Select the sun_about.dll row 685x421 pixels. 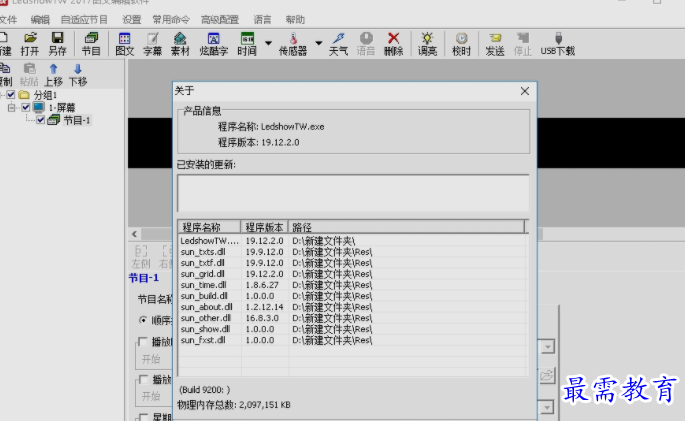[353, 307]
